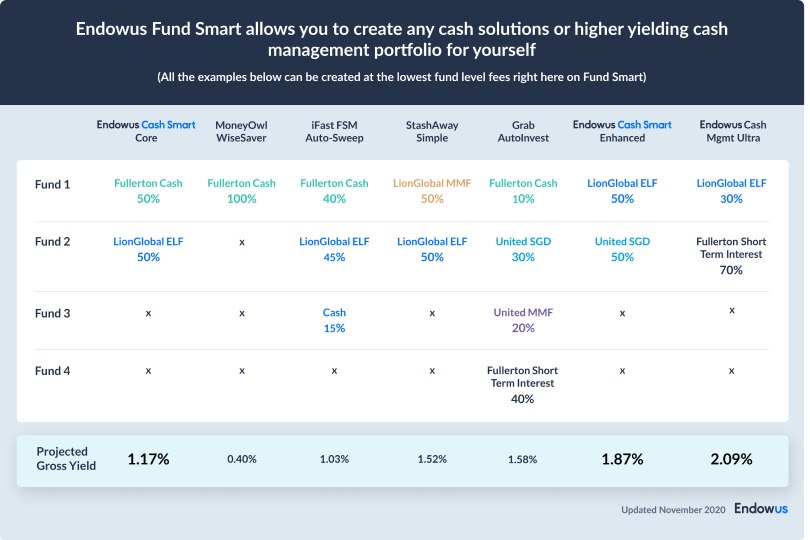Click the Fund 1 row label

click(52, 185)
